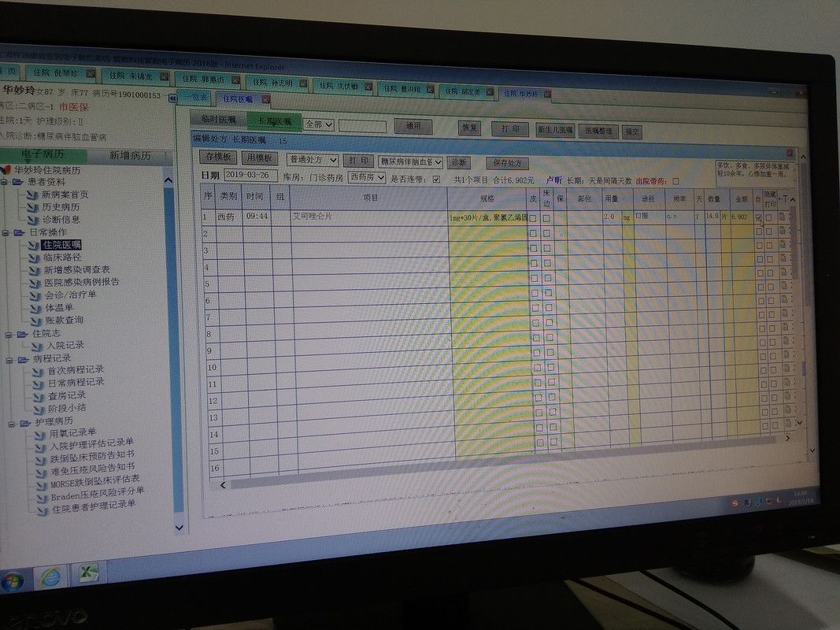Viewport: 840px width, 630px height.
Task: Toggle the 是否连带 checkbox
Action: click(437, 179)
